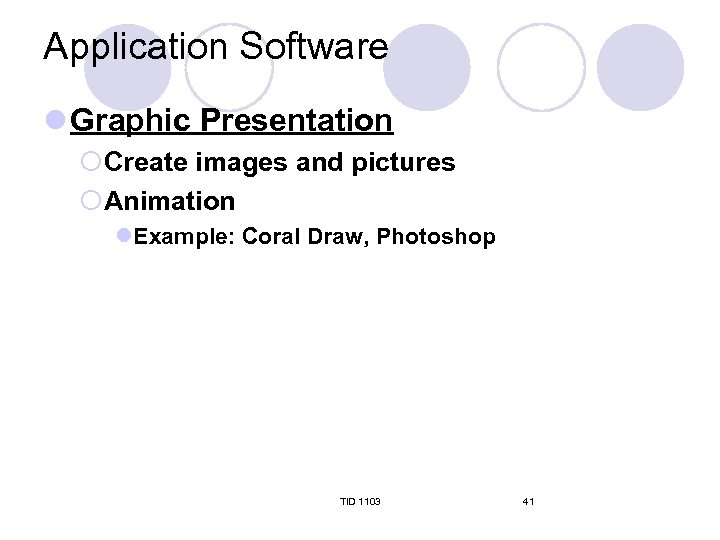
Task: Select the 'Animation' bullet text
Action: pyautogui.click(x=169, y=201)
